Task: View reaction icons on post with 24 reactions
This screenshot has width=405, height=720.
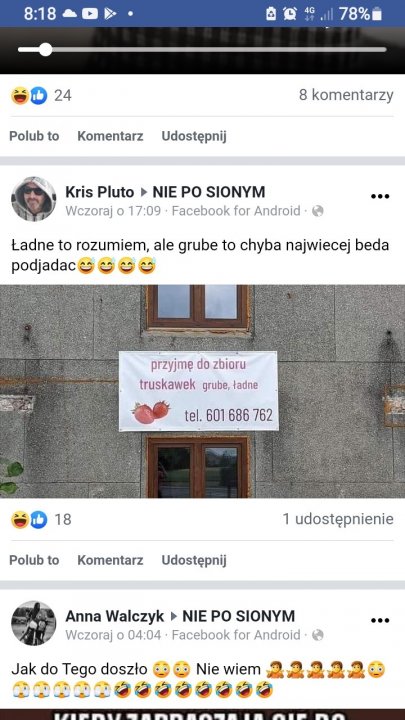Action: click(29, 96)
